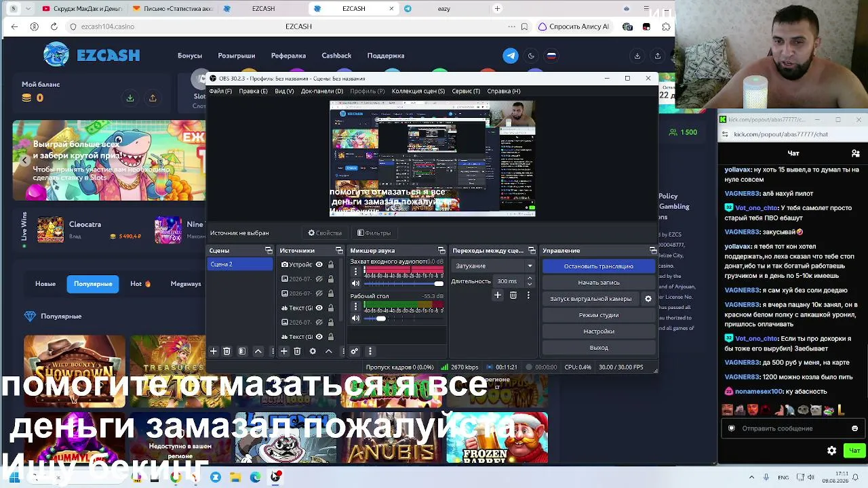Open the Бонусы link in EZCASH navigation
The width and height of the screenshot is (868, 488).
point(190,56)
